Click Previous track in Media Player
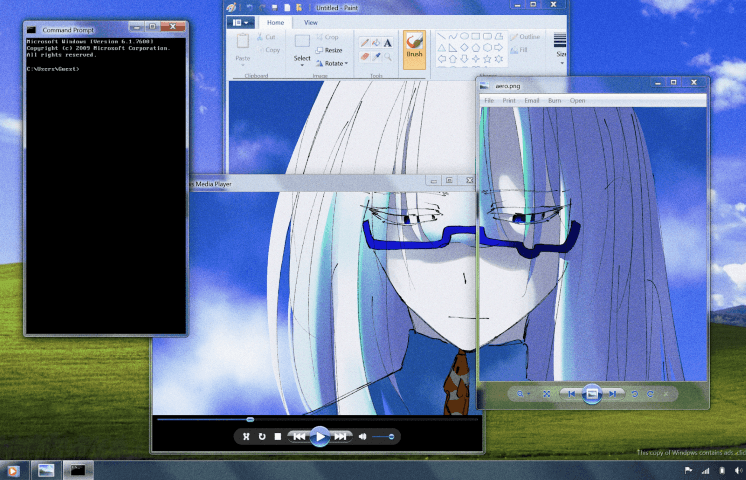The image size is (746, 480). [299, 436]
